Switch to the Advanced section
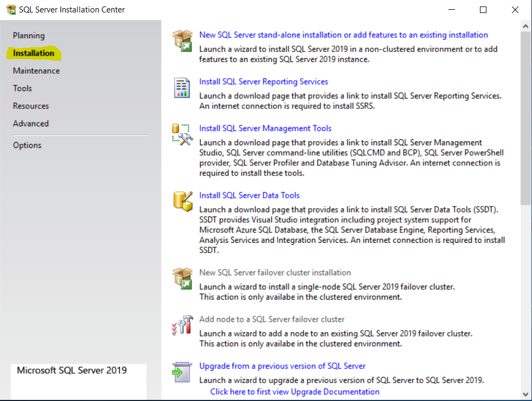Image resolution: width=532 pixels, height=401 pixels. 31,124
